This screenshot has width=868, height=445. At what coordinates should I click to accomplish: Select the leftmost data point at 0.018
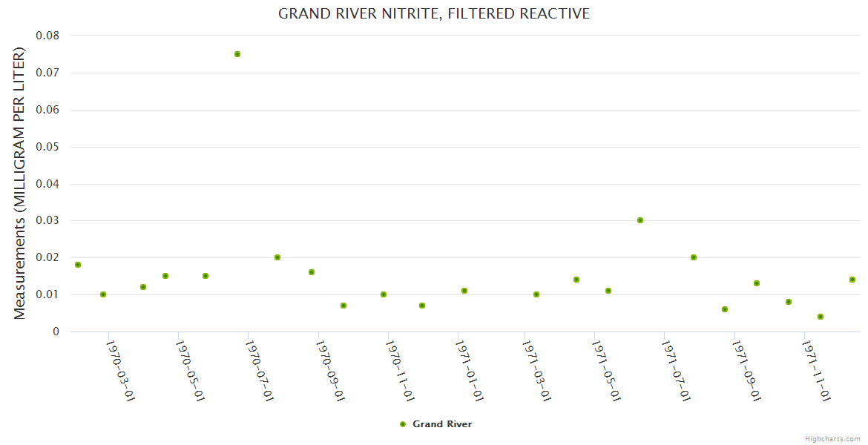tap(78, 265)
